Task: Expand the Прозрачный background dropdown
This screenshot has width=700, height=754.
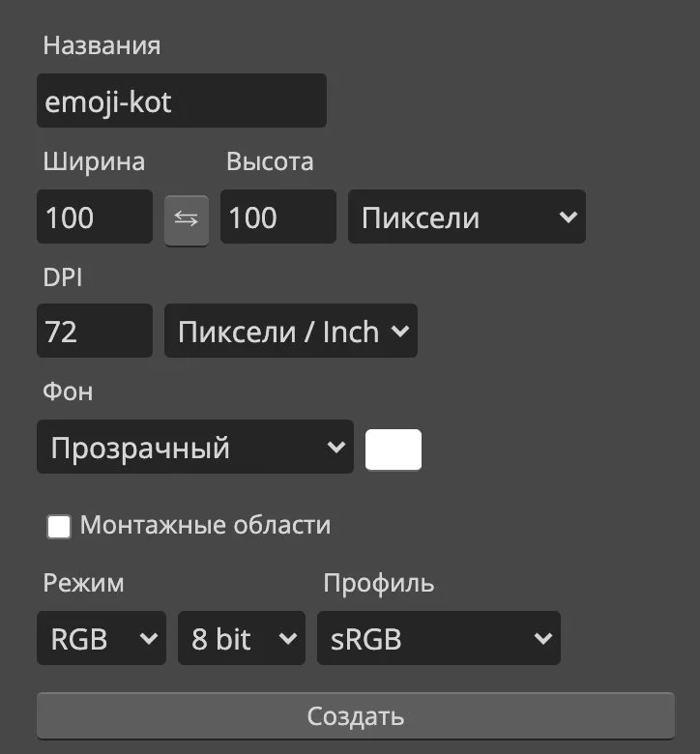Action: click(195, 447)
